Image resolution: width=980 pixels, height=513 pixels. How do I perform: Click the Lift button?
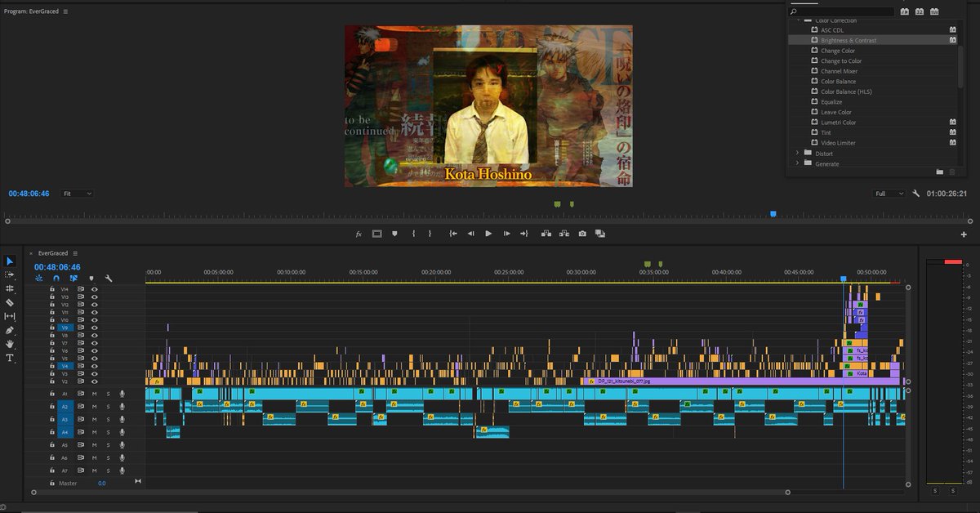coord(547,234)
